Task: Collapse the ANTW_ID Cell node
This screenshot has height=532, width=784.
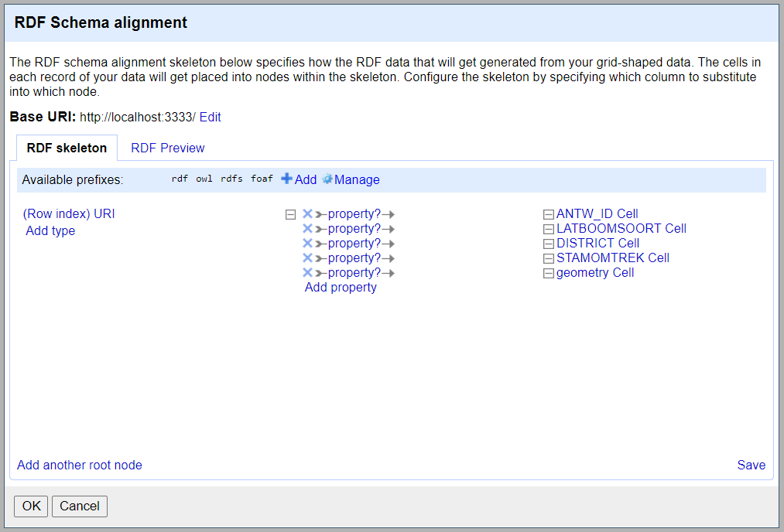Action: [549, 215]
